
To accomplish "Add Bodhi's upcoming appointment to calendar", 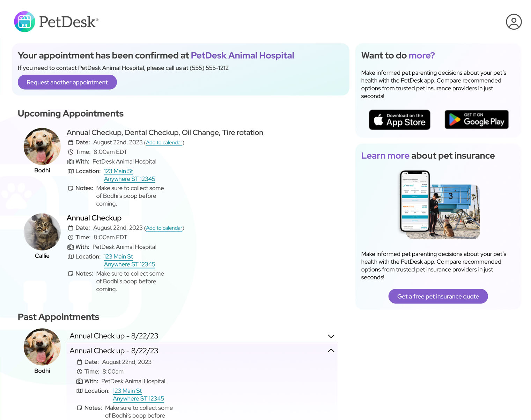I will [164, 143].
